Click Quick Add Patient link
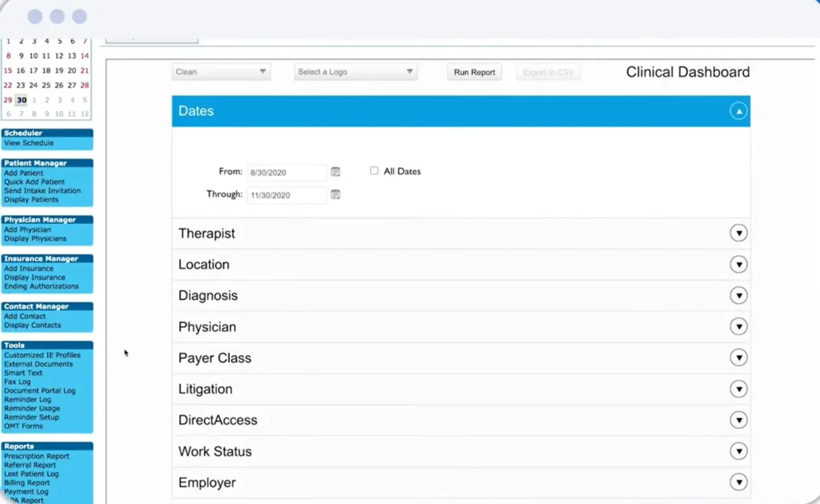 [x=34, y=182]
